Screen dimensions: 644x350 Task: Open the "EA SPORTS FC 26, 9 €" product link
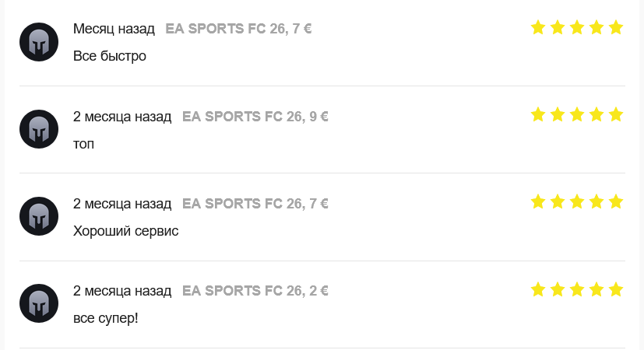click(x=255, y=117)
